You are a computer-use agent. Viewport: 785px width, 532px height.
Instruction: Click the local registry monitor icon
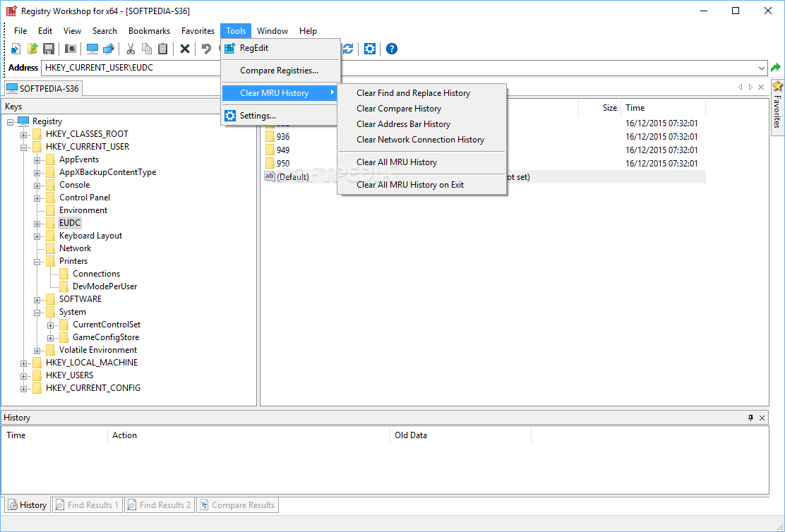92,49
